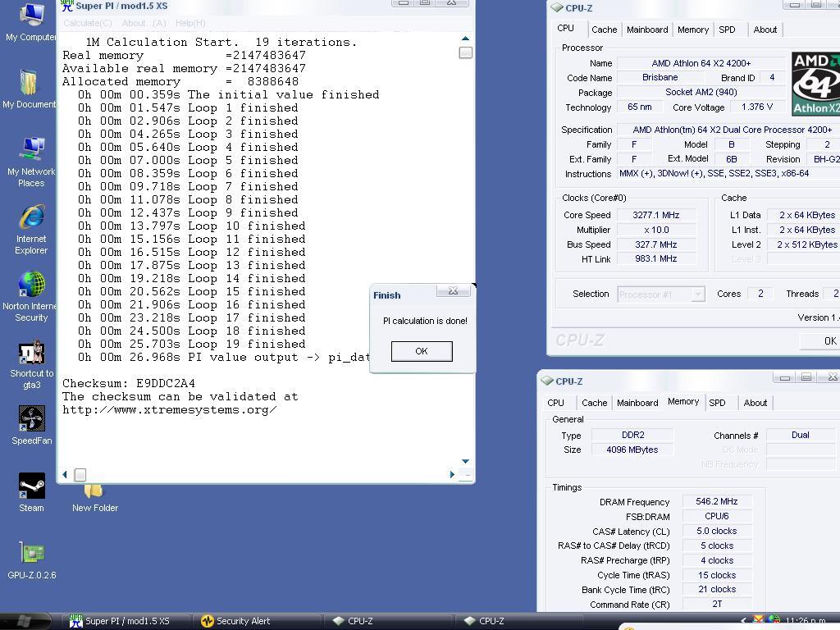Click AMD Athlon 64 X2 logo
840x630 pixels.
coord(815,84)
